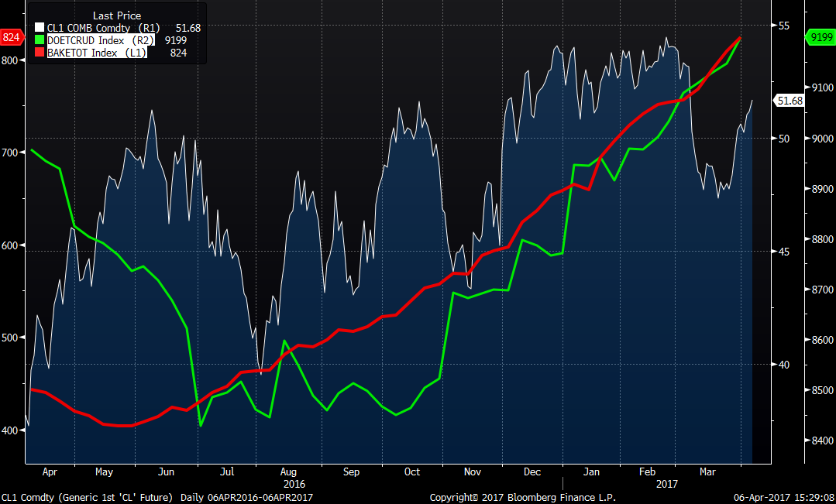The height and width of the screenshot is (504, 836).
Task: Click the 45 tick on the R1 price axis
Action: pos(783,252)
